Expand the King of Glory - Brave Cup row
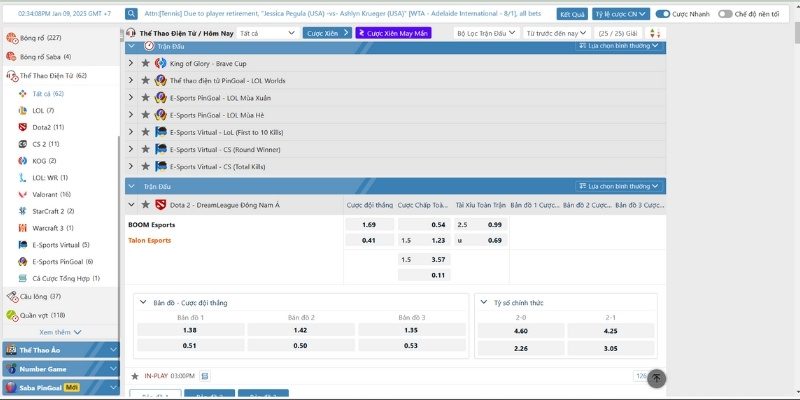Image resolution: width=800 pixels, height=400 pixels. click(131, 63)
